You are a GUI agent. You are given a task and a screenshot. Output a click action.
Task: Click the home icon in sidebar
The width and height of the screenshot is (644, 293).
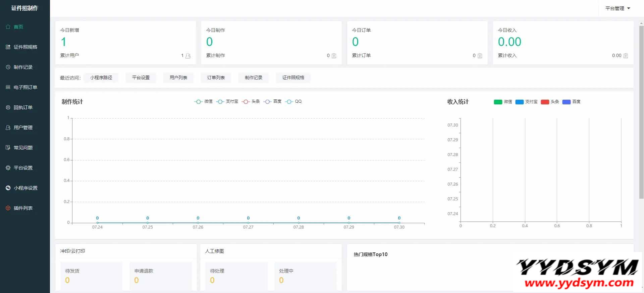coord(8,27)
